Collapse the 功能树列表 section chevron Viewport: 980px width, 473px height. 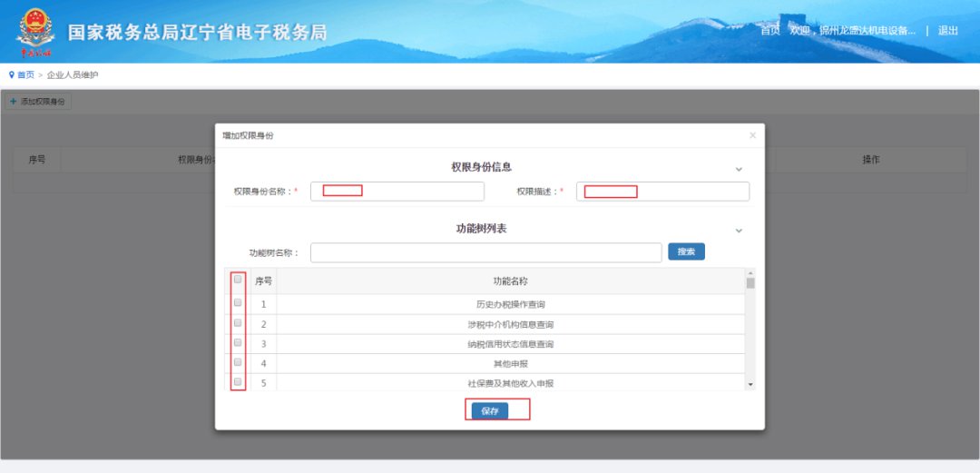point(739,231)
